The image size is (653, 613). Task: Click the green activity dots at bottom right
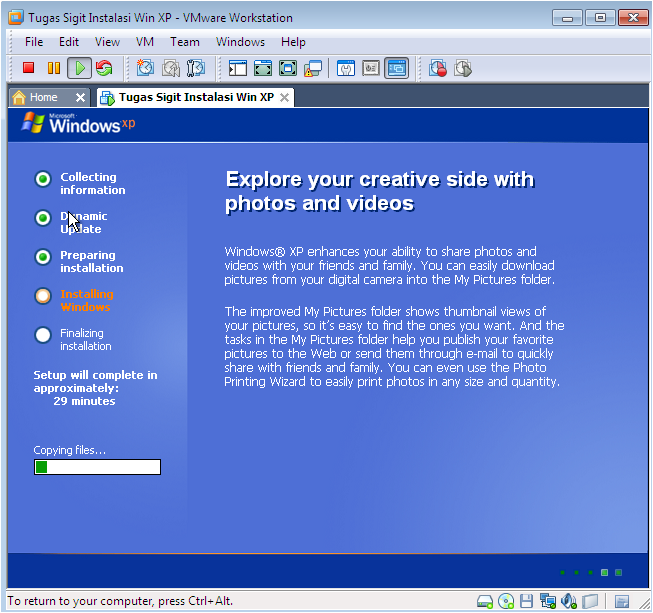coord(591,573)
